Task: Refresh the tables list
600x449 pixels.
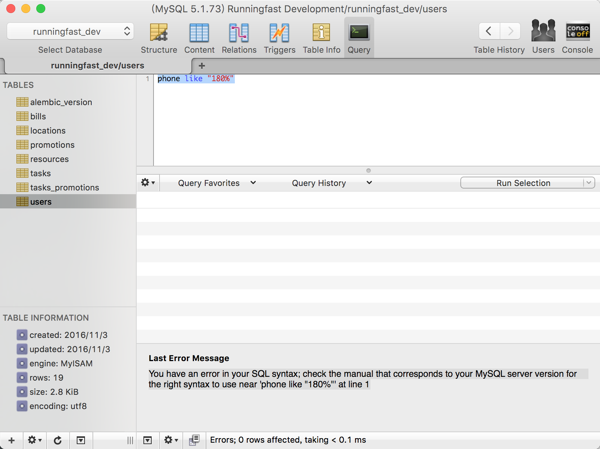Action: pos(57,440)
